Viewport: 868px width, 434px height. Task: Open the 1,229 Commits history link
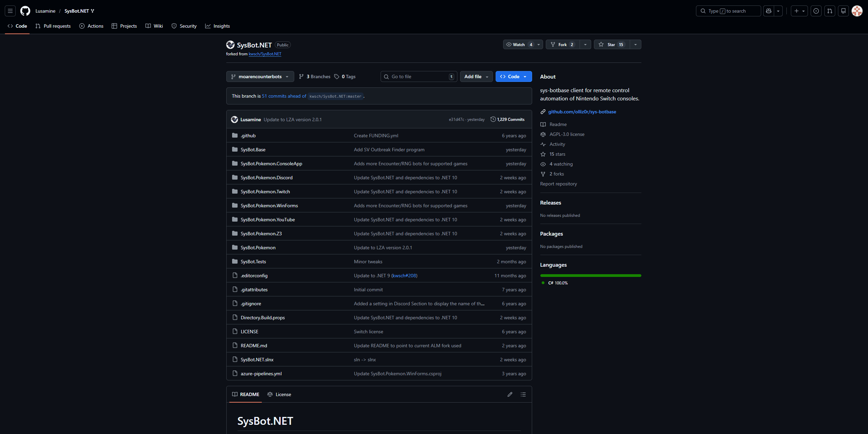pos(508,120)
